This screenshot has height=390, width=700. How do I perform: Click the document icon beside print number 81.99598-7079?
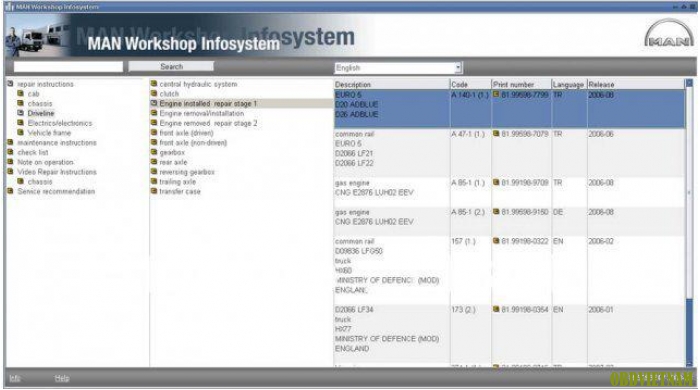click(496, 133)
